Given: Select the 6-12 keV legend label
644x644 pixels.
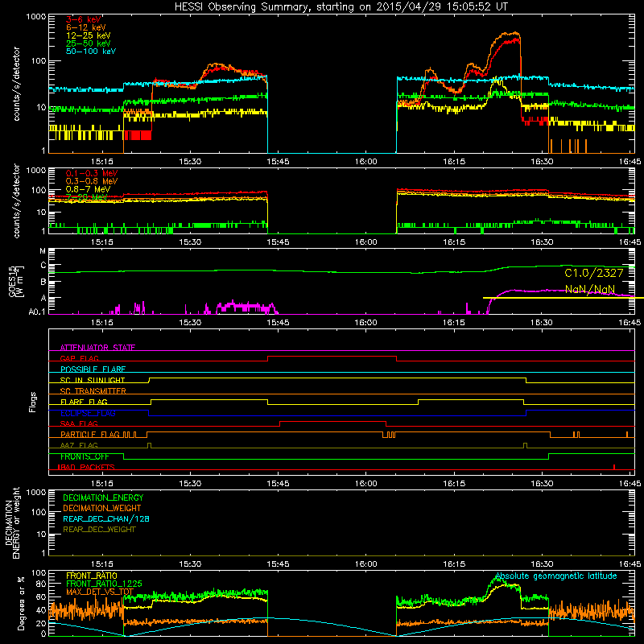Looking at the screenshot, I should click(x=86, y=27).
